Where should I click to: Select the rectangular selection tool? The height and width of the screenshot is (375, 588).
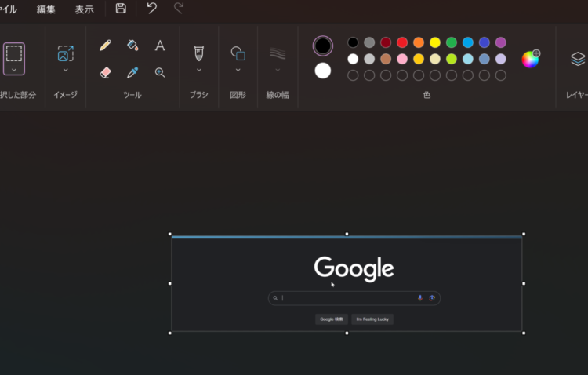coord(14,53)
